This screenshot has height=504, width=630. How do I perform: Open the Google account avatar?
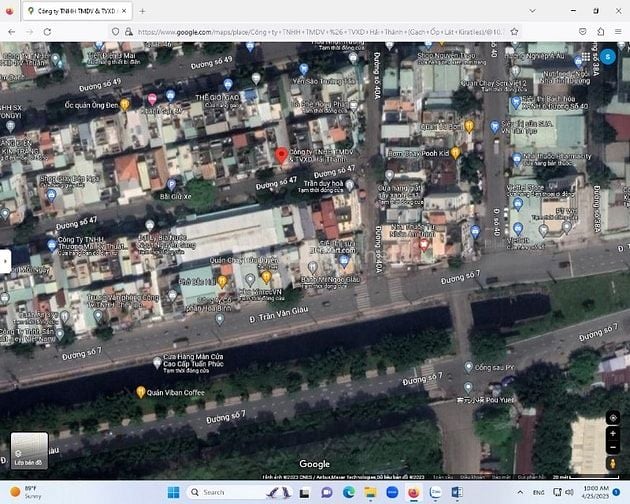pos(608,57)
